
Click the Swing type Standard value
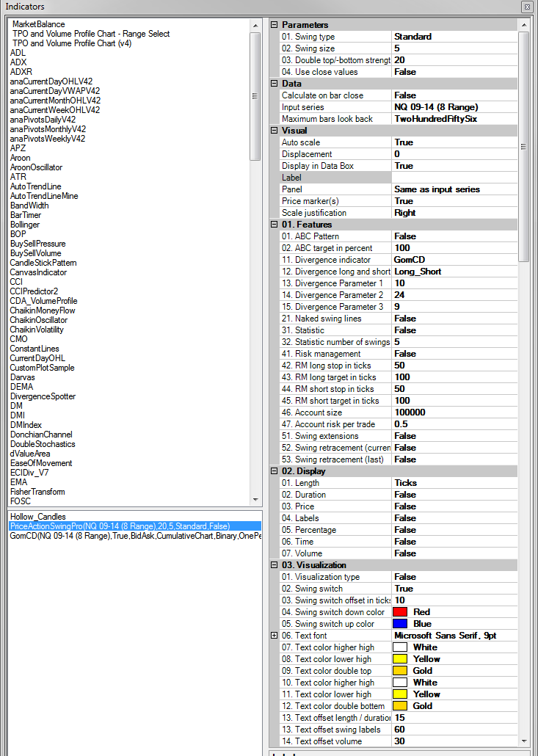point(454,37)
